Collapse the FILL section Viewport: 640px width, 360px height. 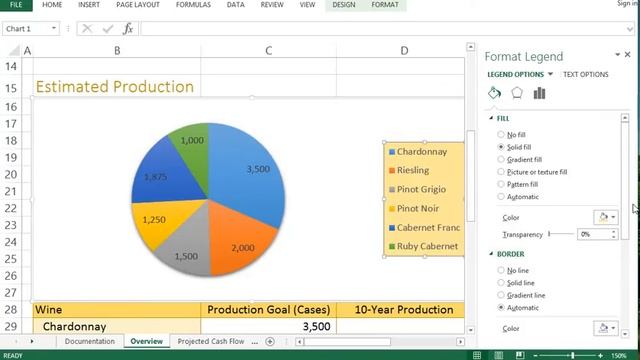coord(491,118)
